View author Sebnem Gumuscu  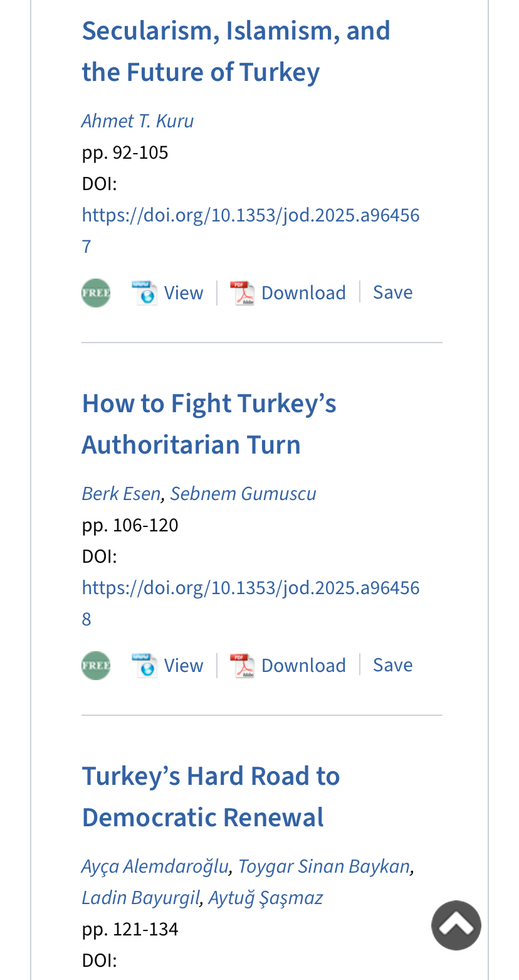tap(243, 493)
